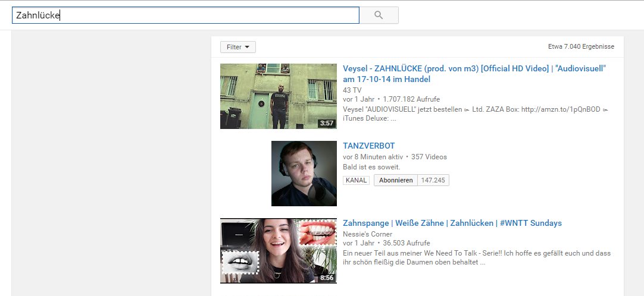This screenshot has width=644, height=296.
Task: Open the Veysel - ZAHNLÜCKE video title link
Action: pyautogui.click(x=474, y=74)
